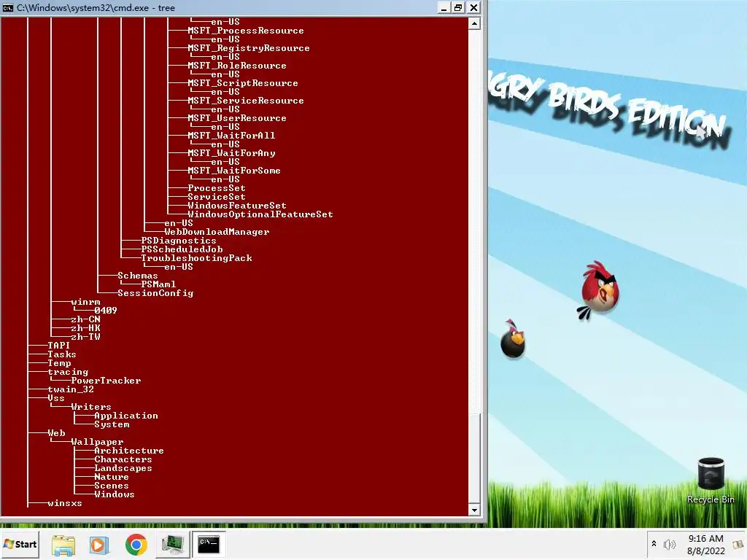
Task: Click the PSMaml entry
Action: [x=158, y=284]
